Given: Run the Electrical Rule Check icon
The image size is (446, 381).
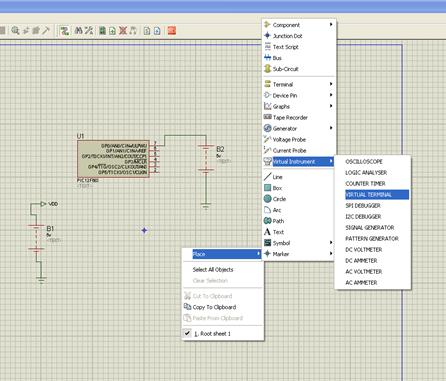Looking at the screenshot, I should pos(157,31).
